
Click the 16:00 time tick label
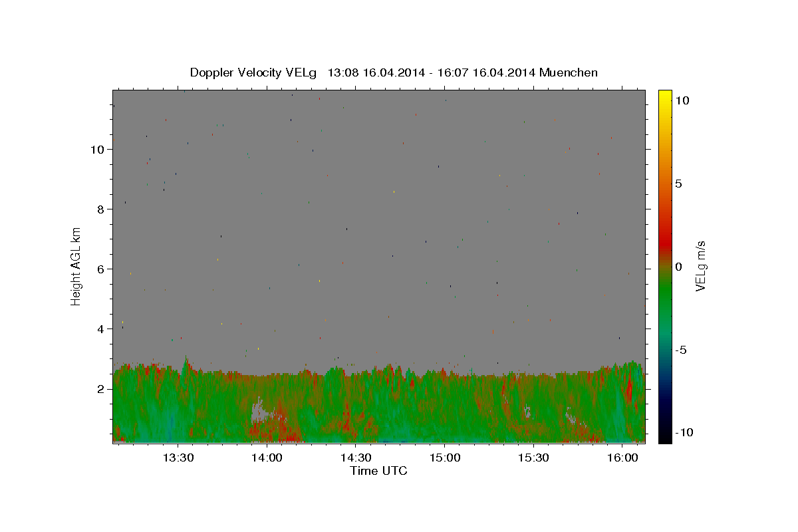click(x=622, y=458)
